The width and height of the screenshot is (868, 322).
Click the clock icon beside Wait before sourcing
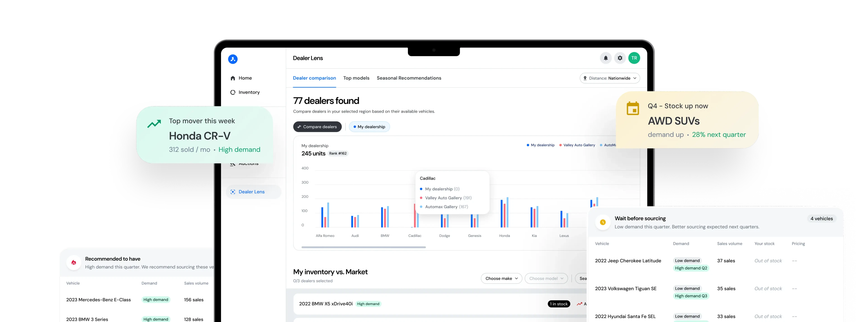click(602, 222)
